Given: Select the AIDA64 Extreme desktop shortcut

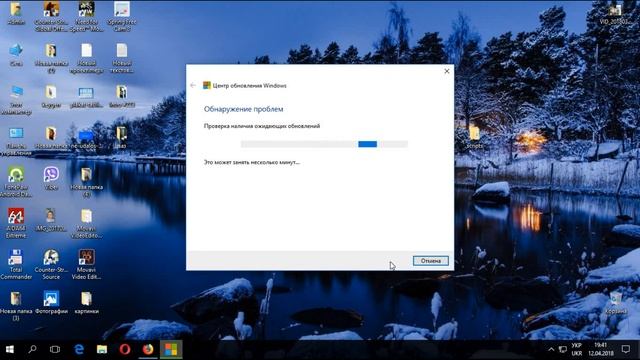Looking at the screenshot, I should [x=16, y=223].
